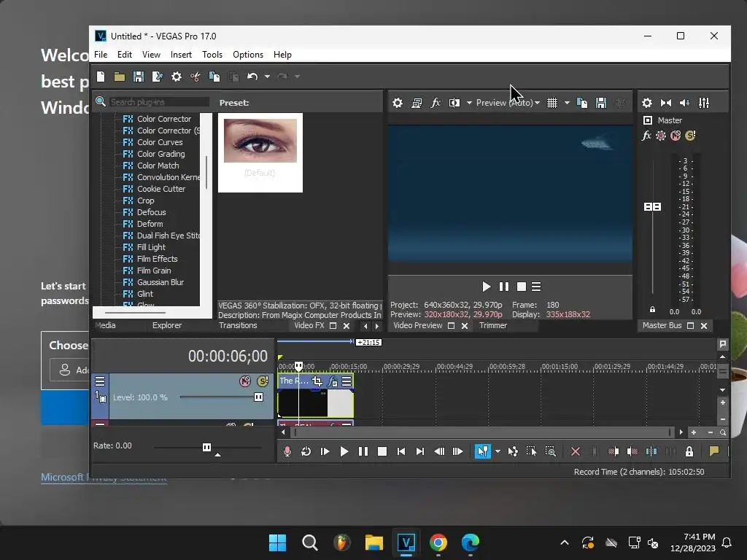Screen dimensions: 747x560
Task: Open Event FX on the timeline clip
Action: click(x=333, y=381)
